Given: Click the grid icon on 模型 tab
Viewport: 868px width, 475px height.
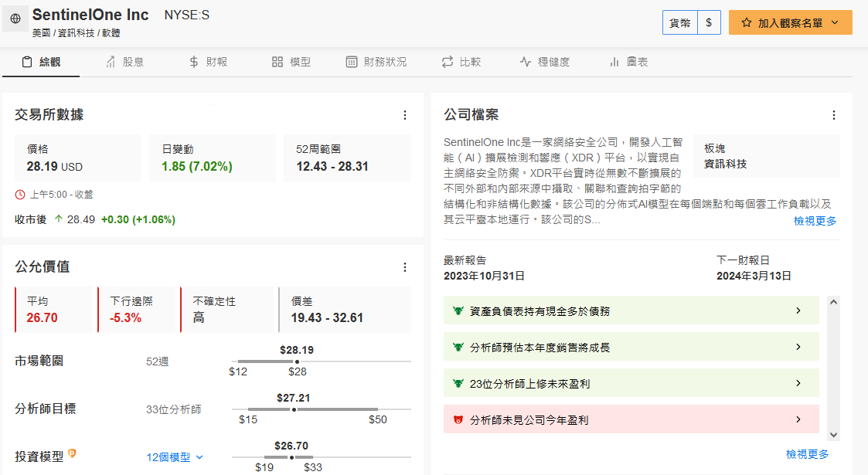Looking at the screenshot, I should point(277,62).
